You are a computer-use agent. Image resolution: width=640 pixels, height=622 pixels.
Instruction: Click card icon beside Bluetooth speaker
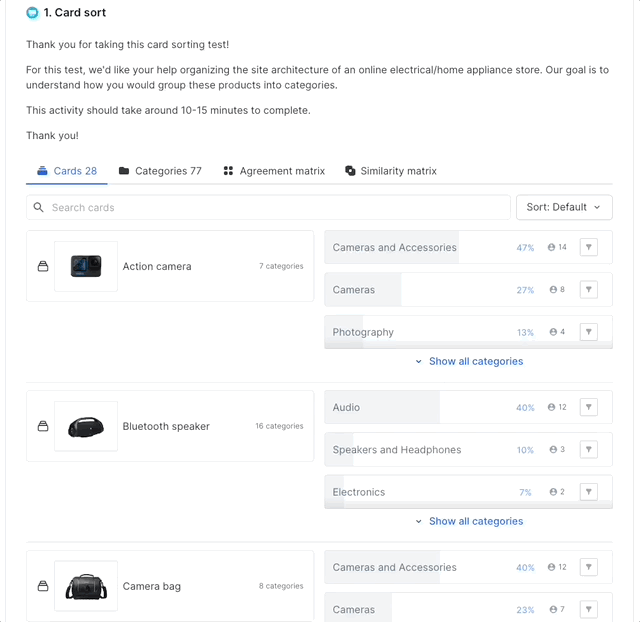[x=43, y=426]
